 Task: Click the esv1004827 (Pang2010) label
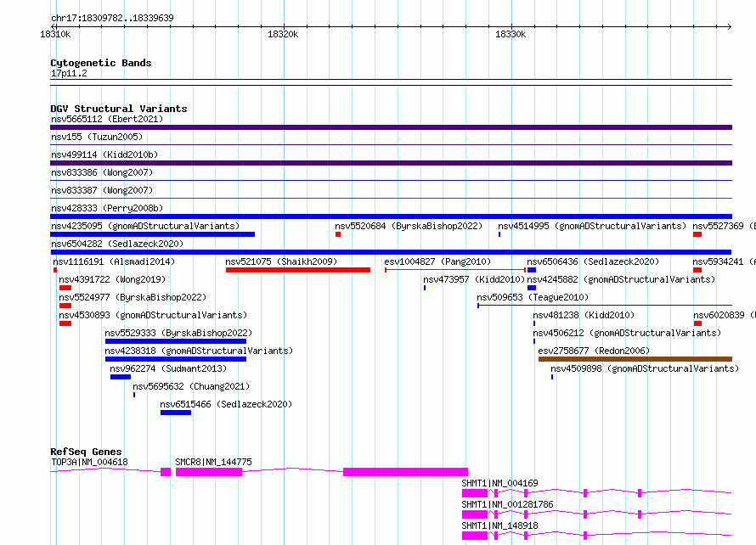[x=437, y=261]
